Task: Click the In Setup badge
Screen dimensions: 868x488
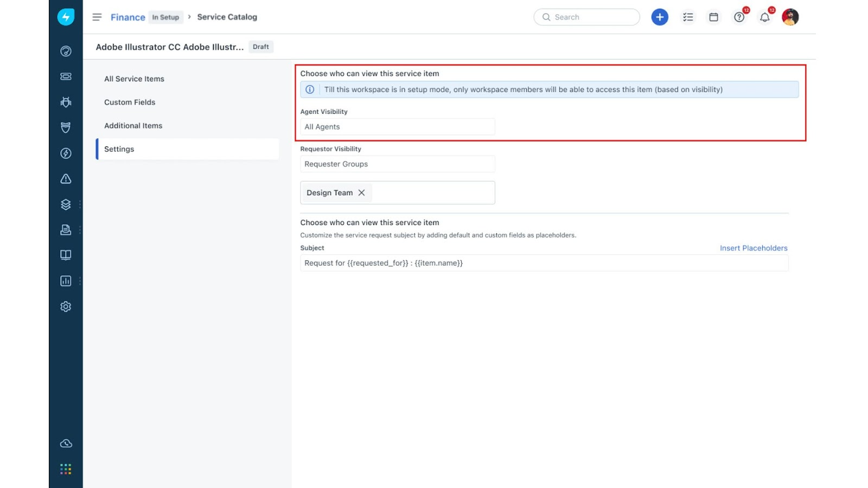Action: tap(165, 17)
